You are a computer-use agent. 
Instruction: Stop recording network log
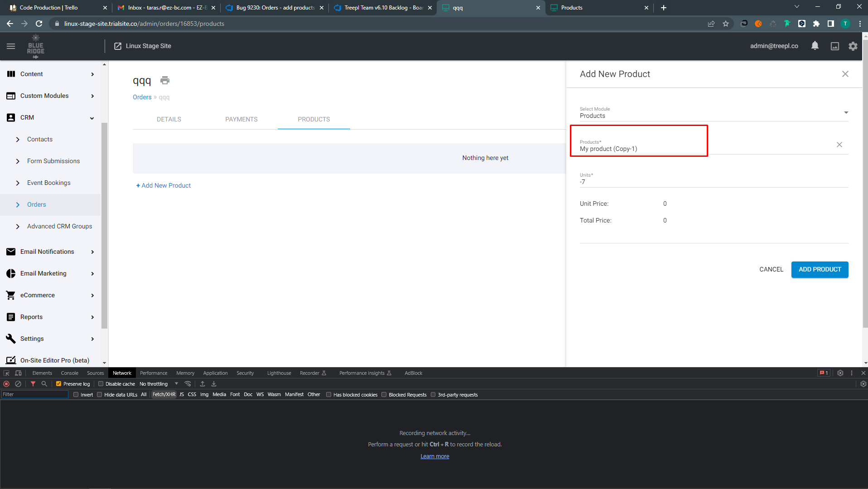tap(6, 384)
